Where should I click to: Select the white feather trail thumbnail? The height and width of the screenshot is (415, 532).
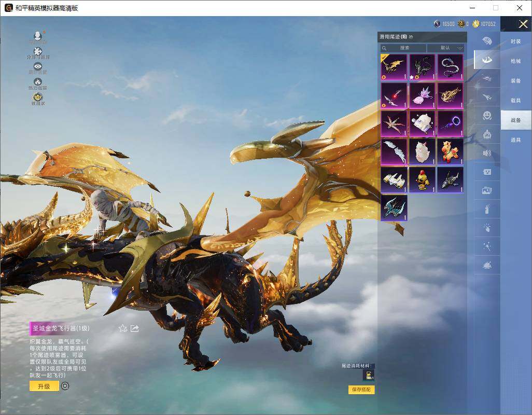point(394,151)
